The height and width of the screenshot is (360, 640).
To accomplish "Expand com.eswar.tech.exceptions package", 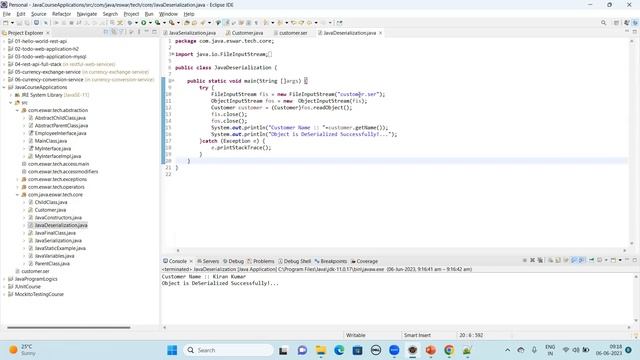I will [17, 179].
